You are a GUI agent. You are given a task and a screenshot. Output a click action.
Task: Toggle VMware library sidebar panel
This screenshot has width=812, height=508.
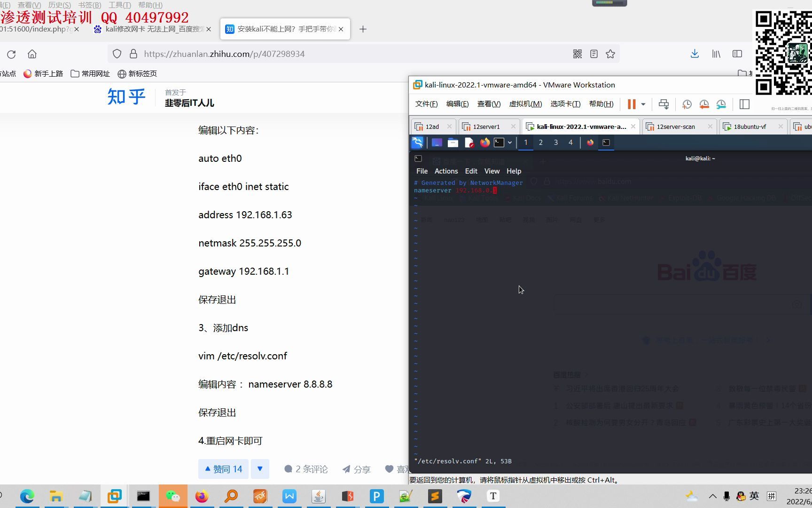click(744, 104)
